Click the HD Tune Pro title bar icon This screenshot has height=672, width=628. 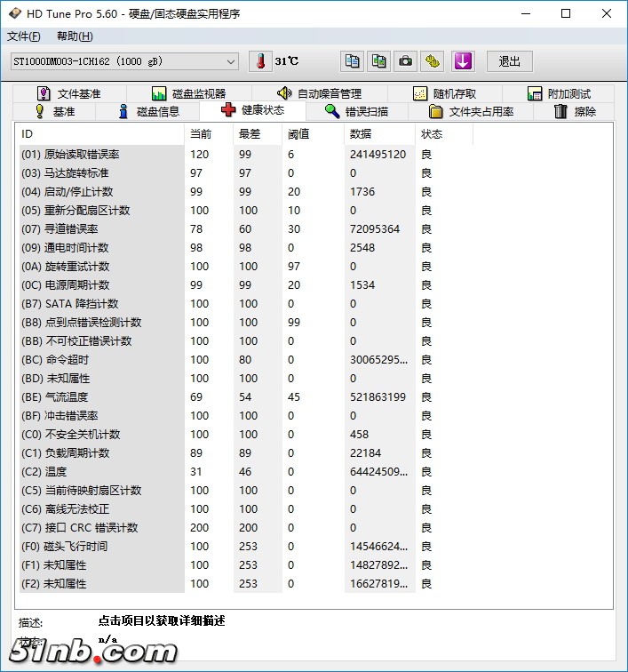pos(14,13)
